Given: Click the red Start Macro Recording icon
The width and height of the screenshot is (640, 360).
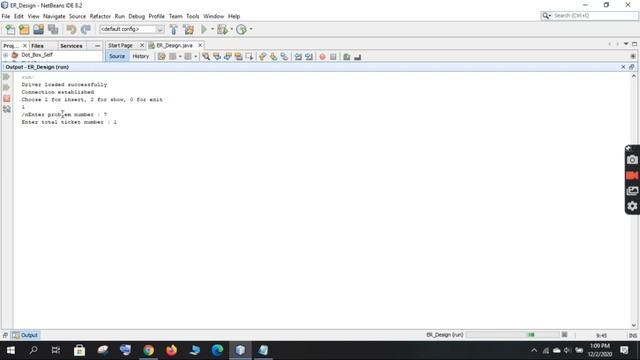Looking at the screenshot, I should pyautogui.click(x=322, y=57).
